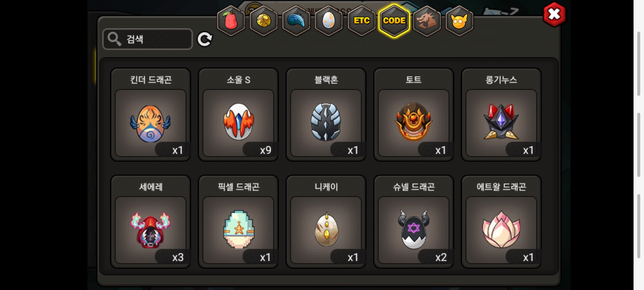Select the 픽셀 드래곤 pixel egg
The width and height of the screenshot is (644, 290).
238,222
